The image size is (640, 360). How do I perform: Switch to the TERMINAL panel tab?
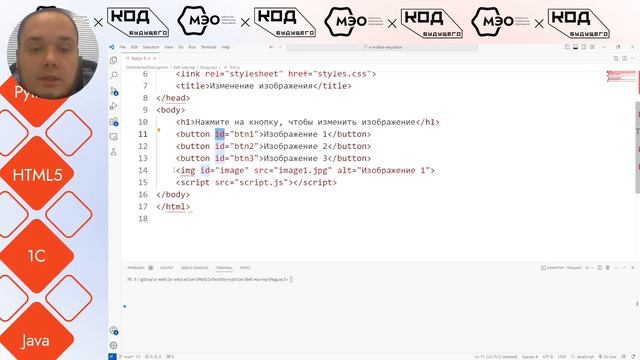[x=224, y=268]
